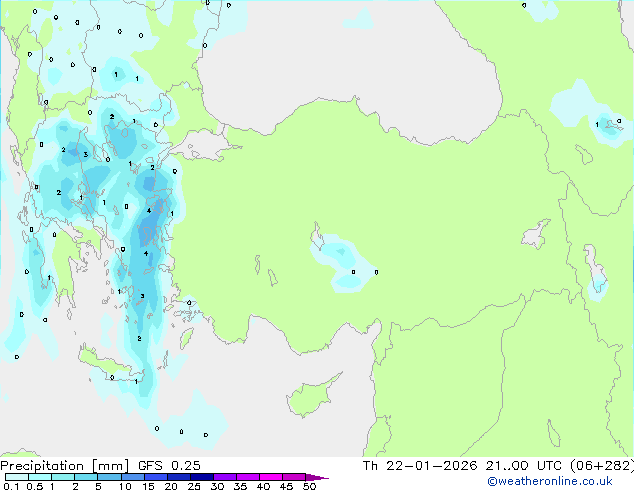Select the 0.1–0.5 mm legend swatch
This screenshot has height=490, width=634.
[x=17, y=477]
